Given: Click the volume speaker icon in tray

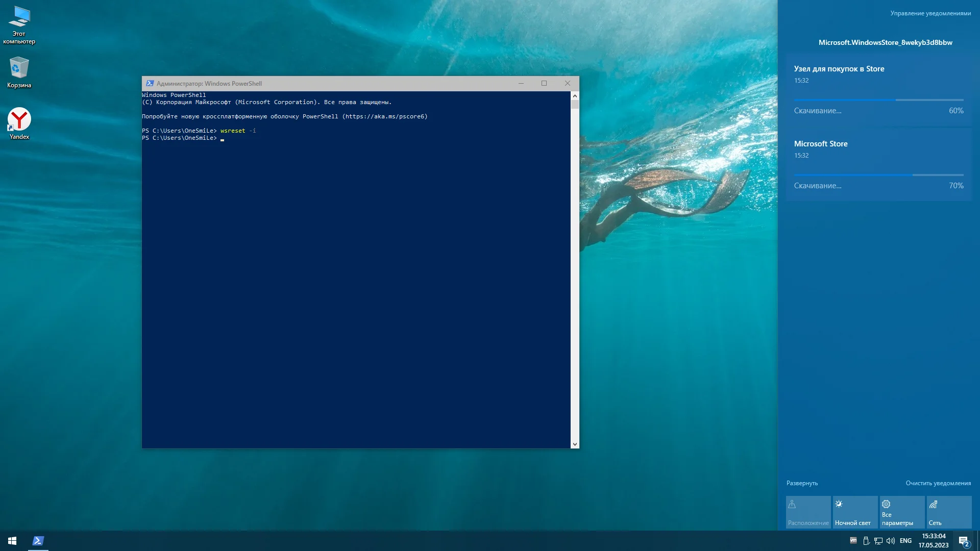Looking at the screenshot, I should click(891, 541).
